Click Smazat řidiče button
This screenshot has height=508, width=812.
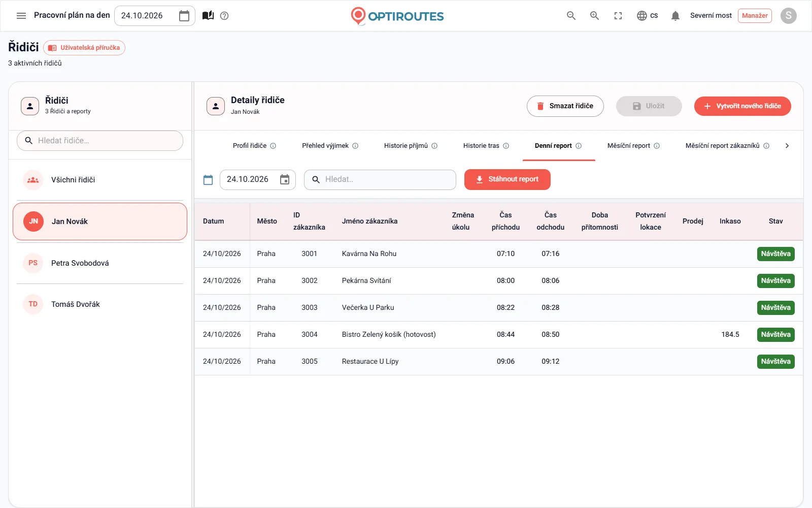click(x=565, y=106)
